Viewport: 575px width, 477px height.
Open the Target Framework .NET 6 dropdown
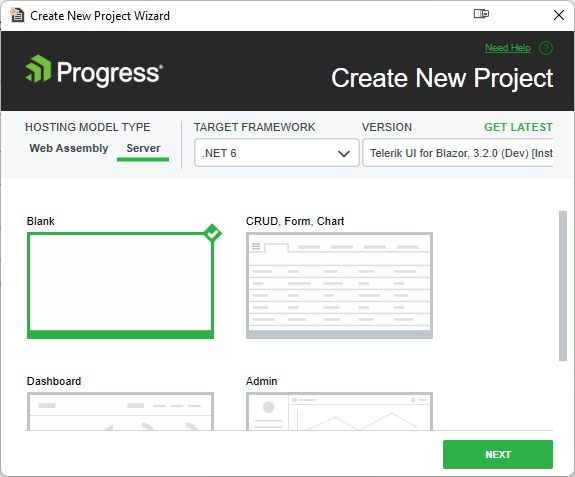pyautogui.click(x=276, y=153)
